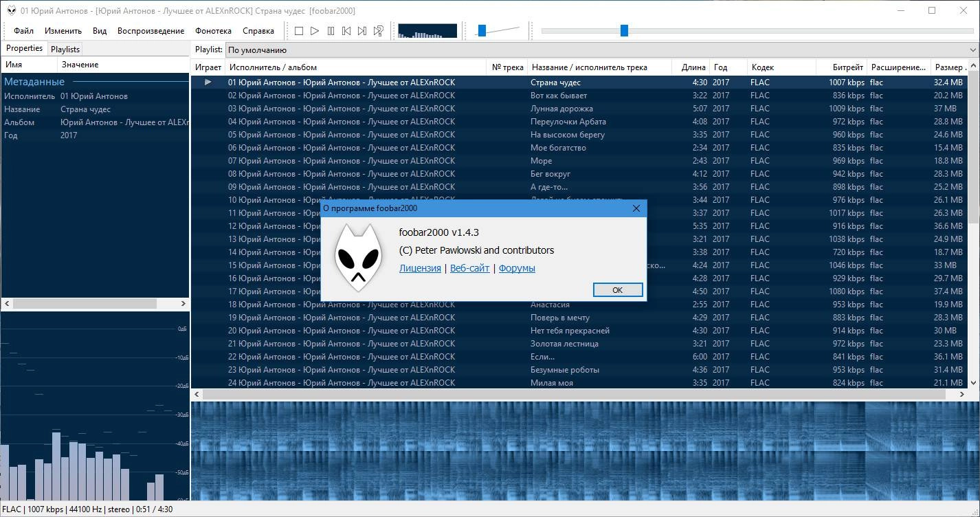The width and height of the screenshot is (980, 517).
Task: Click the spectrogram visualization panel
Action: point(585,451)
